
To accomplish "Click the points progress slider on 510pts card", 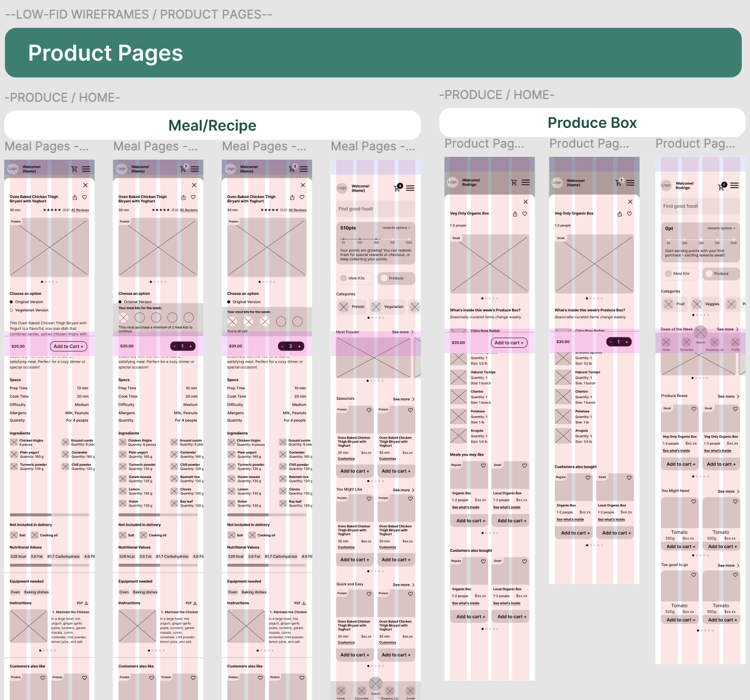I will (x=376, y=239).
